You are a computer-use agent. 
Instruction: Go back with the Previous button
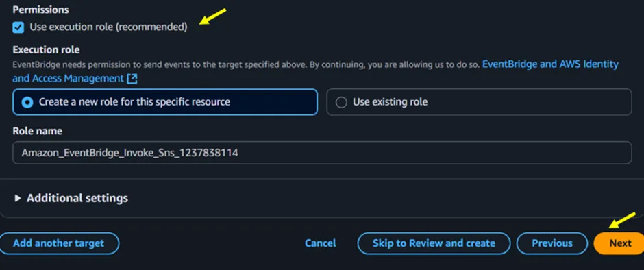[552, 243]
